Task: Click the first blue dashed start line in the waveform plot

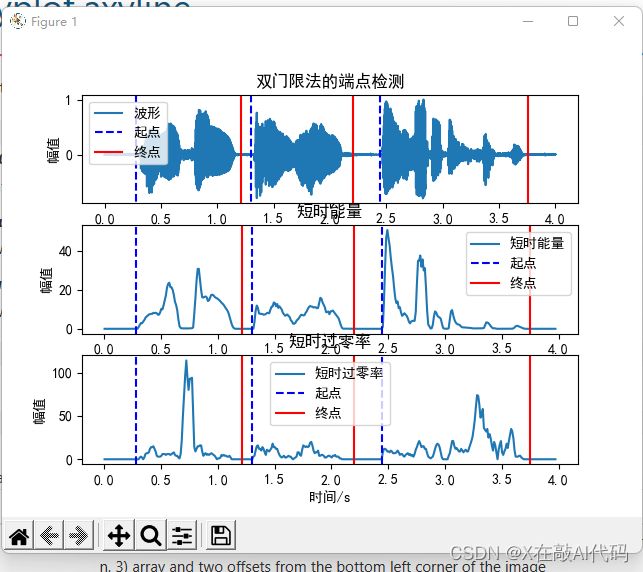Action: pyautogui.click(x=136, y=150)
